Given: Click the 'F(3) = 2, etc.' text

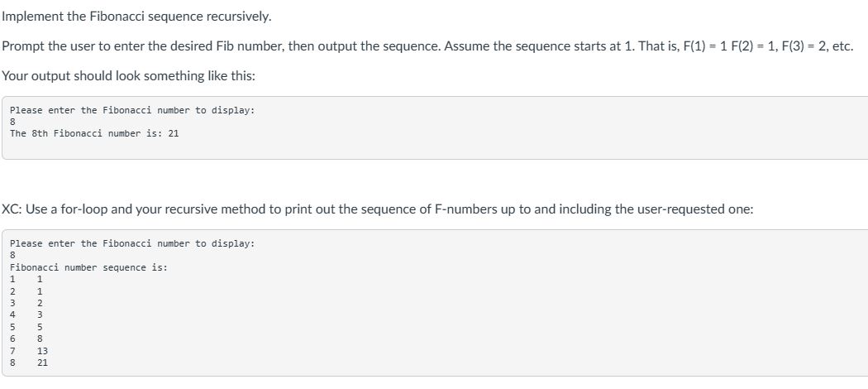Looking at the screenshot, I should point(815,46).
